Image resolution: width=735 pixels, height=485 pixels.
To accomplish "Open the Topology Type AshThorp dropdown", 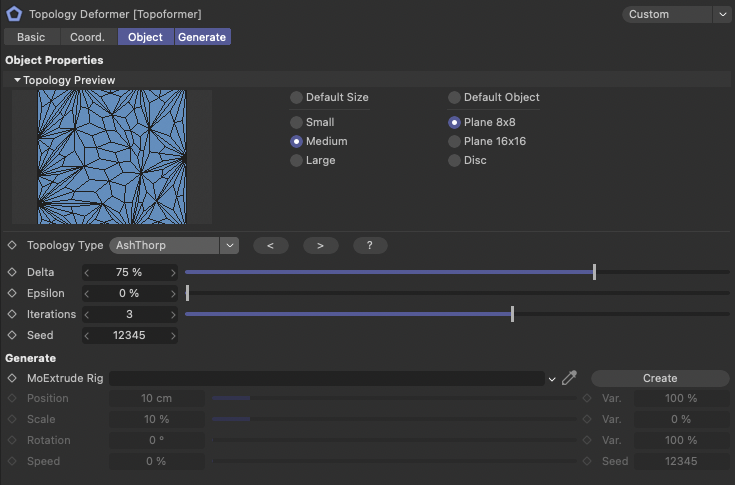I will point(174,245).
